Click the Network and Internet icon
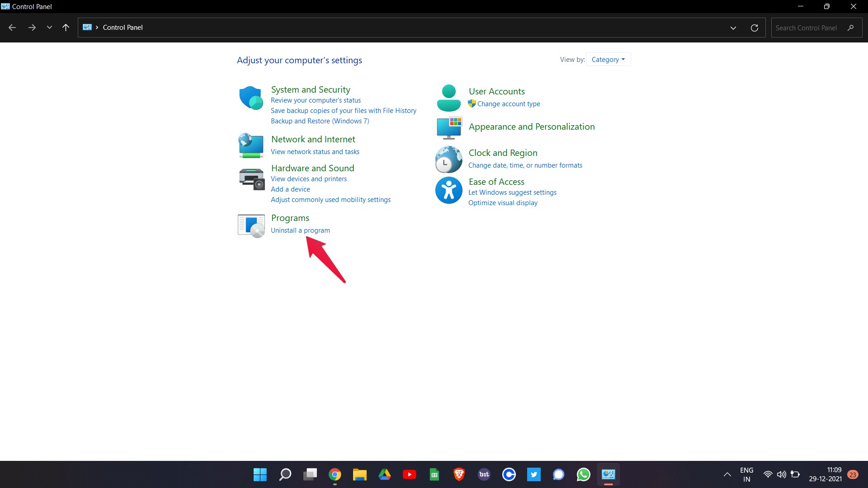Viewport: 868px width, 488px height. [250, 145]
